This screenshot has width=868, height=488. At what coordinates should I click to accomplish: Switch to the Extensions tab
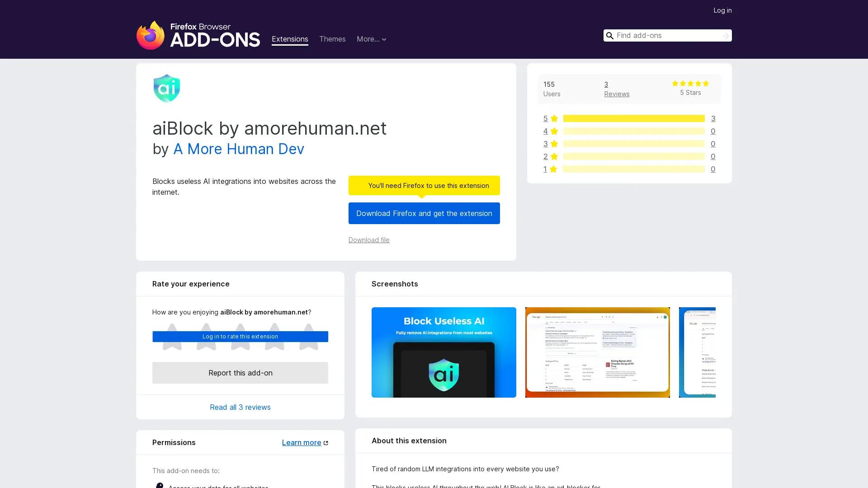tap(289, 39)
